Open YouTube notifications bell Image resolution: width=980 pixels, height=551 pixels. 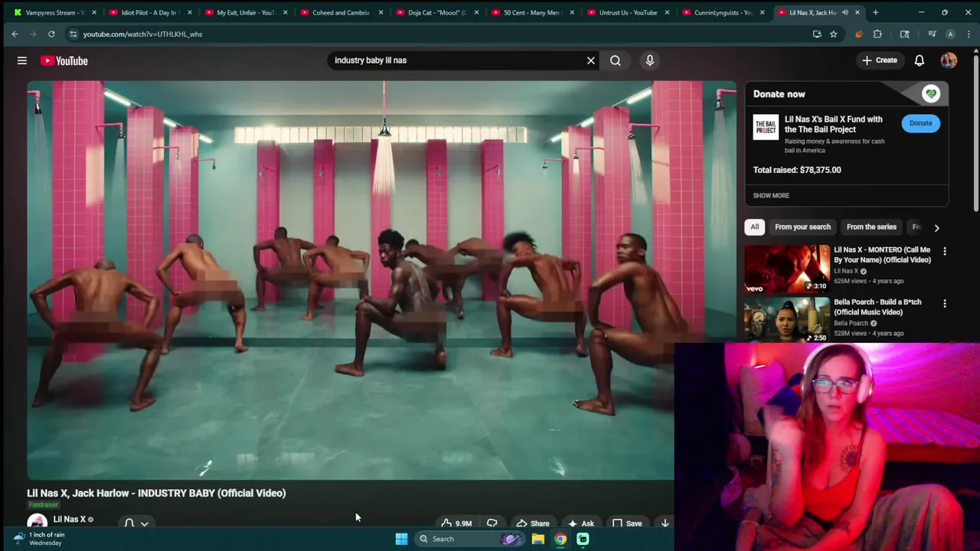920,60
